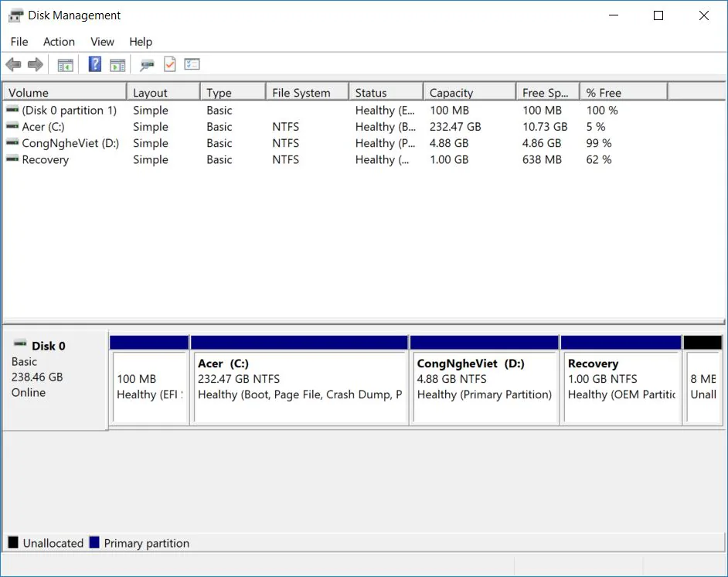Click the black Unallocated legend swatch

(13, 542)
